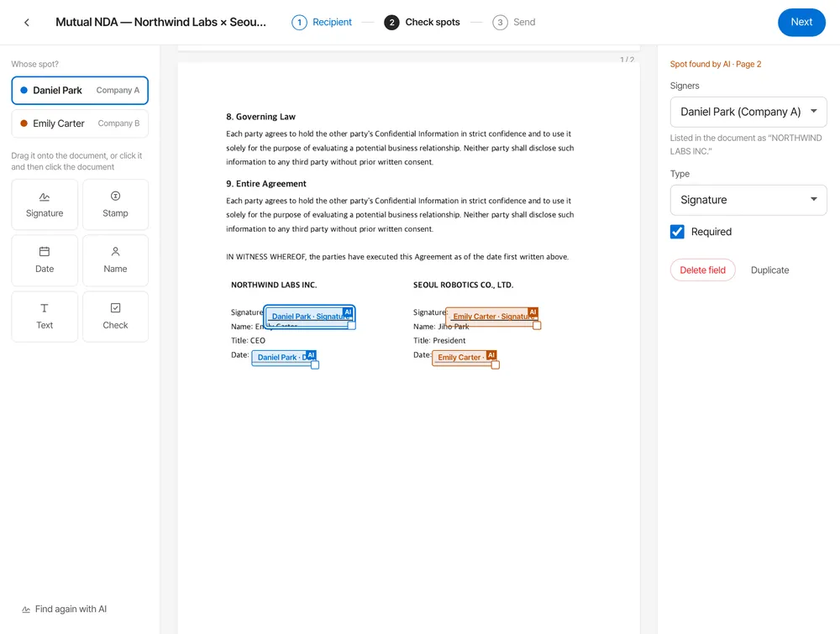Pick the Stamp field tool
840x634 pixels.
coord(115,205)
